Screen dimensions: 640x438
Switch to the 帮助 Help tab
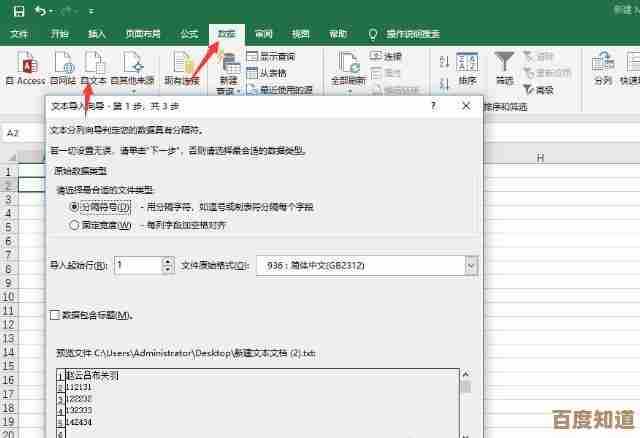pyautogui.click(x=338, y=34)
